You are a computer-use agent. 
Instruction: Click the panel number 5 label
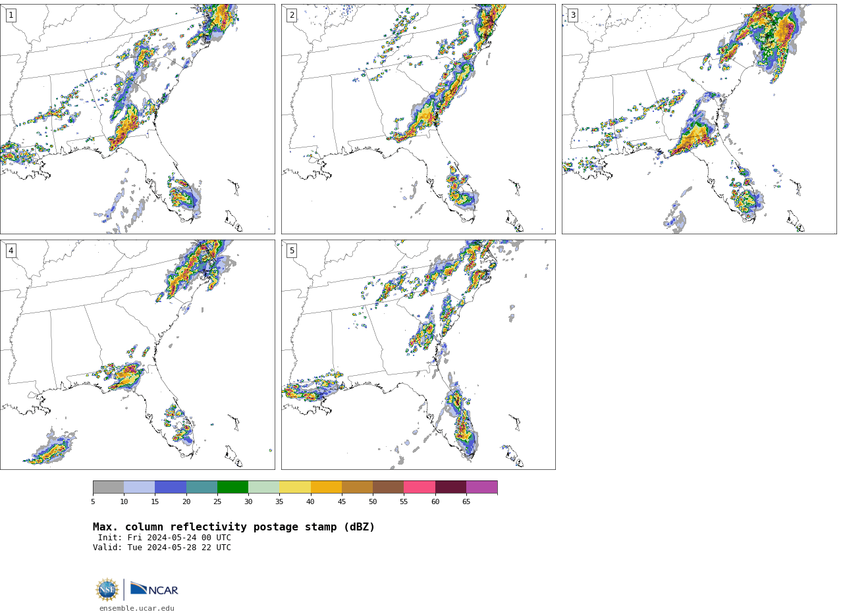tap(292, 251)
